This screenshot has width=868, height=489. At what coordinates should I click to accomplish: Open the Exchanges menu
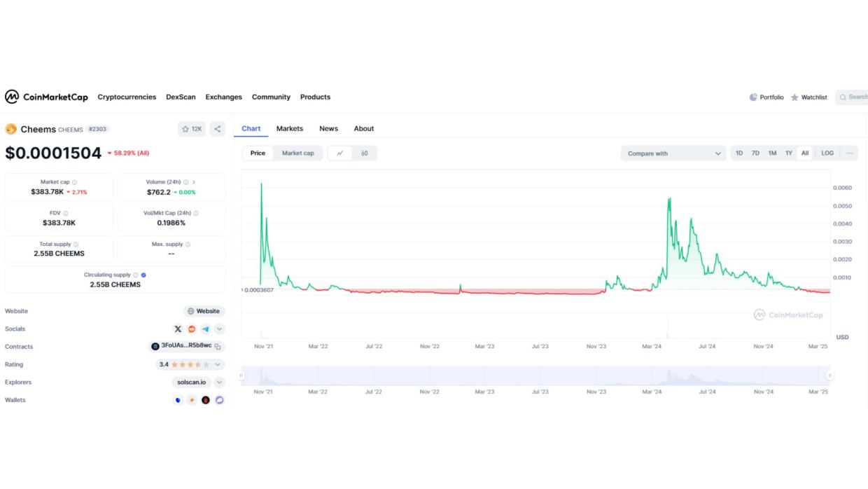click(x=224, y=97)
